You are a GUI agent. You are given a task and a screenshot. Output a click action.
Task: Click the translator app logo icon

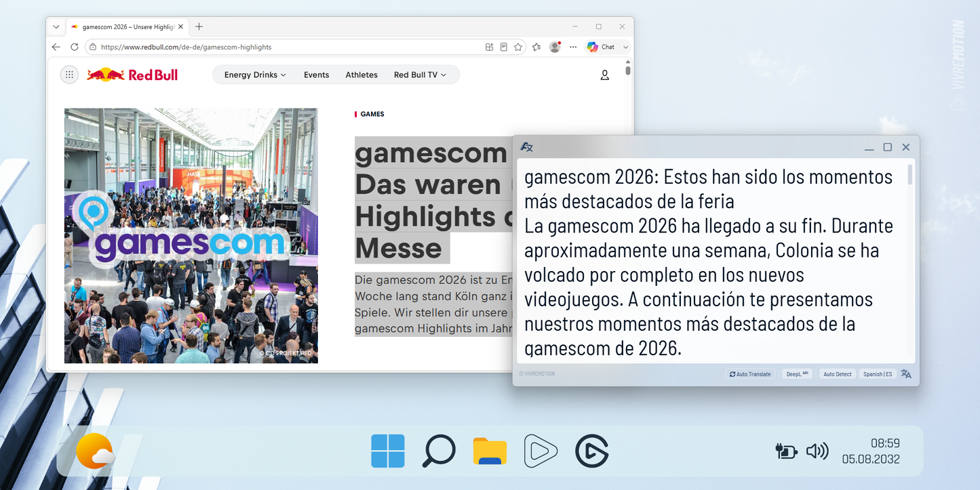tap(527, 147)
